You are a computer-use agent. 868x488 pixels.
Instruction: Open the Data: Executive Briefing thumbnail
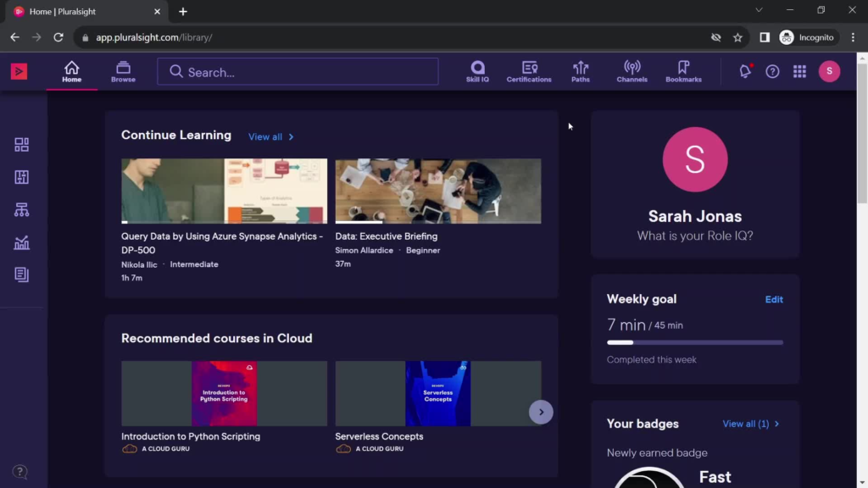pyautogui.click(x=438, y=191)
